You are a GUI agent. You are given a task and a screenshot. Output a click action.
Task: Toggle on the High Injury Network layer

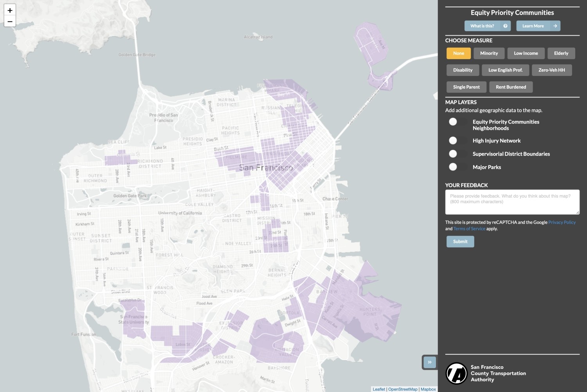[x=454, y=140]
